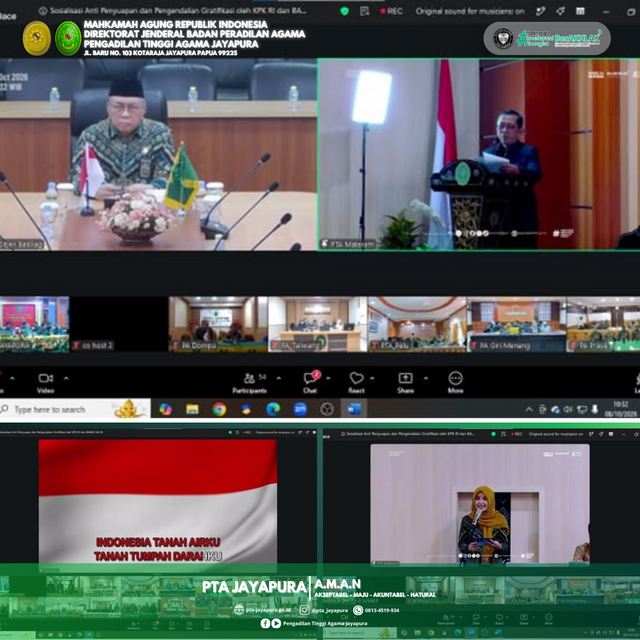The image size is (640, 640).
Task: Click the woman in yellow hijab video, bottom-right window
Action: click(x=480, y=504)
